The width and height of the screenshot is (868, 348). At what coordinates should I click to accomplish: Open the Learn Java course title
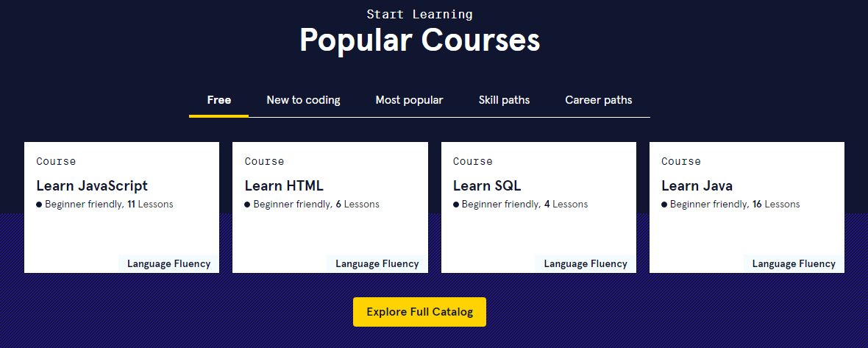click(697, 186)
